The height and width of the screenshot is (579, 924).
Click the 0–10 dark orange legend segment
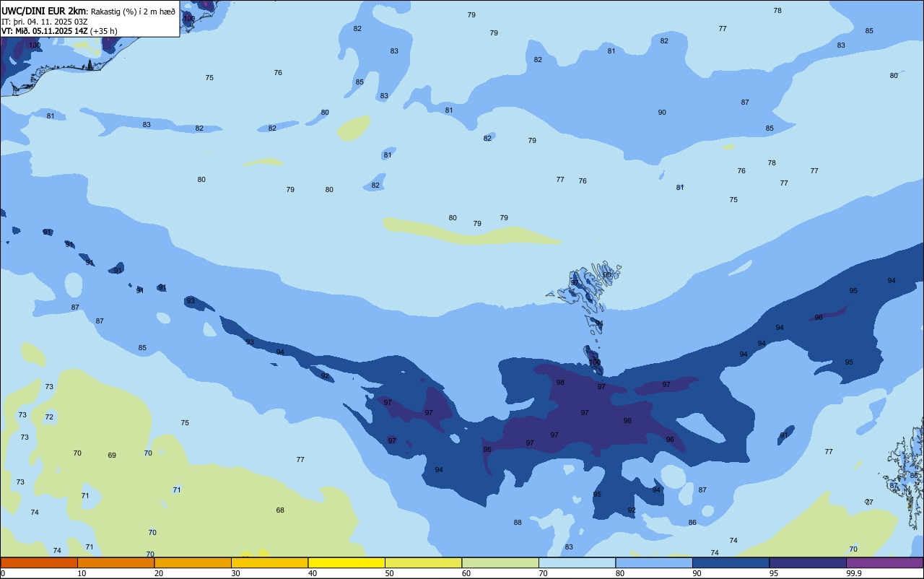tap(39, 562)
